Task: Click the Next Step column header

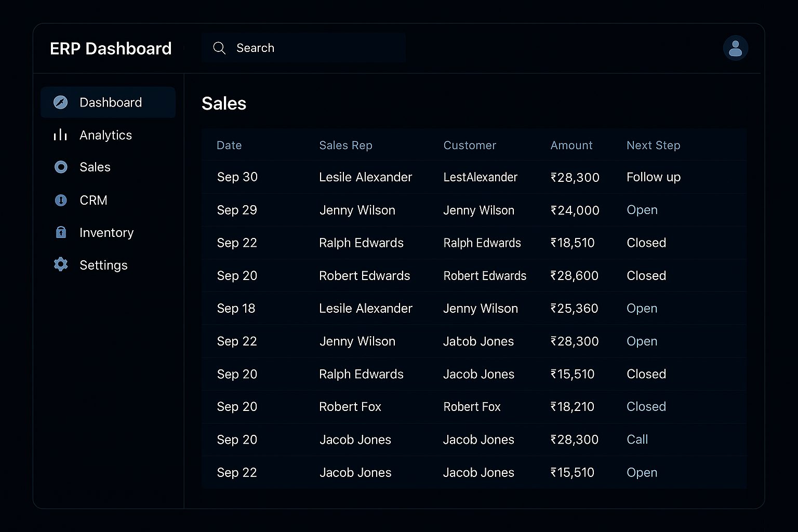Action: [653, 145]
